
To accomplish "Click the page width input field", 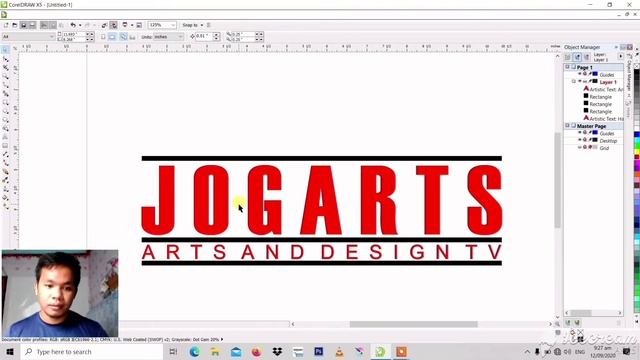I will click(x=73, y=34).
